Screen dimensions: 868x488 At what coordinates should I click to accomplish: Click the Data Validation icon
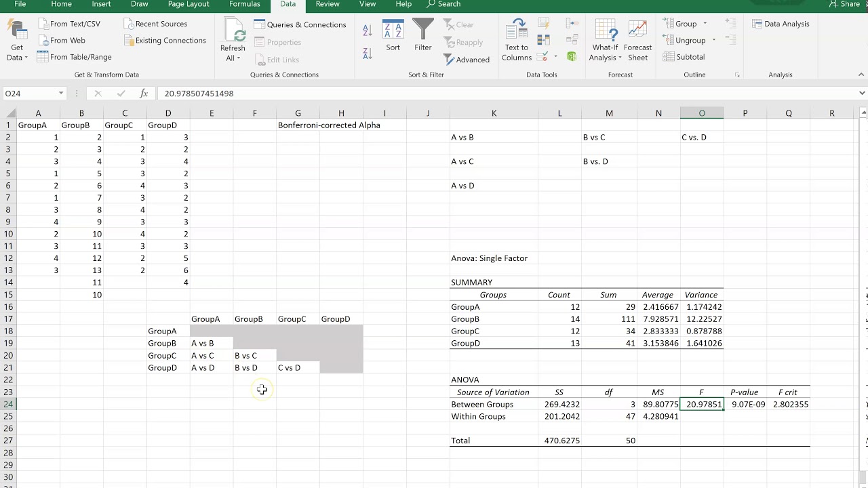542,56
